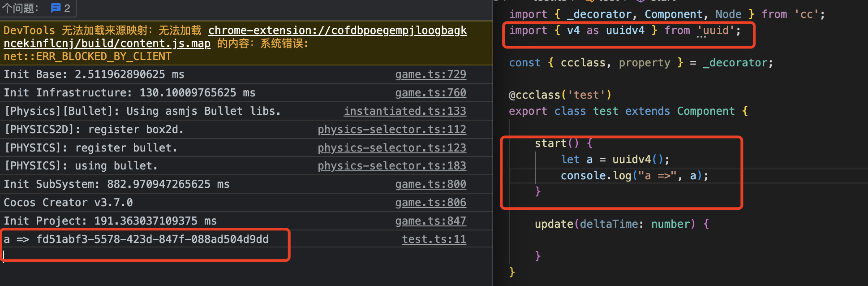Open game.ts:847 source link

point(430,221)
